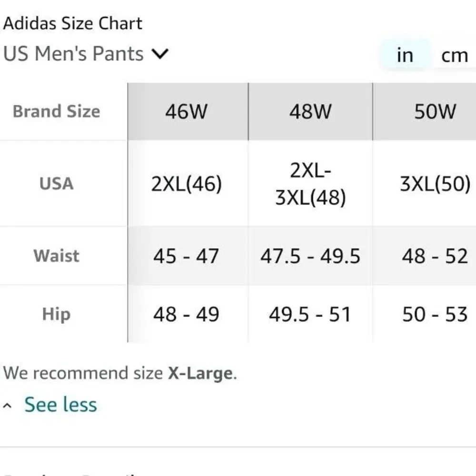This screenshot has height=476, width=476.
Task: Collapse the chart using See less caret
Action: coord(7,404)
